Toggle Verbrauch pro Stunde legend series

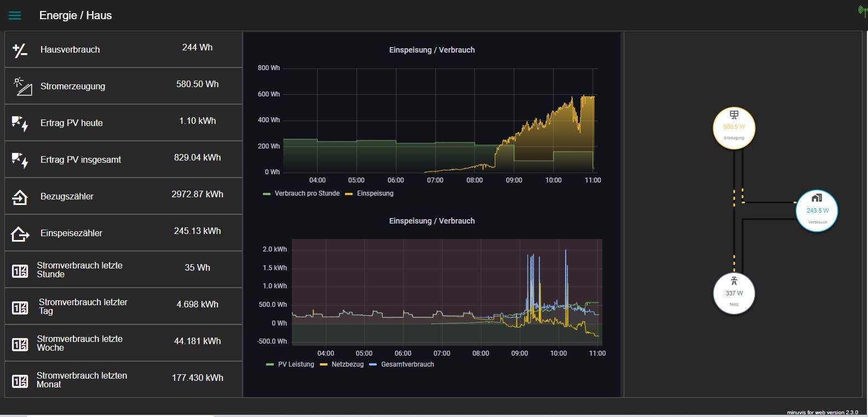click(307, 193)
